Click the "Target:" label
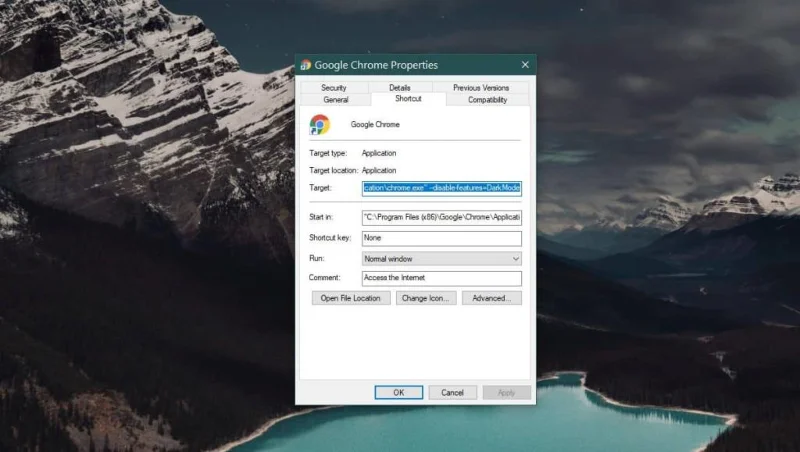Screen dimensions: 800x452 tap(320, 188)
